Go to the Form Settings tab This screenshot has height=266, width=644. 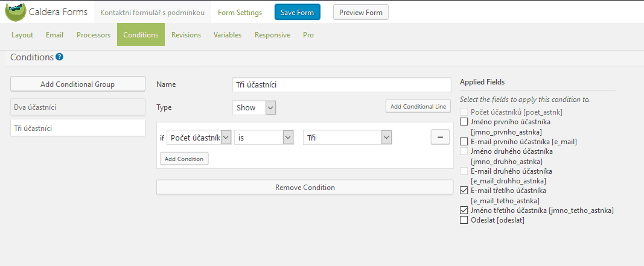pos(240,12)
